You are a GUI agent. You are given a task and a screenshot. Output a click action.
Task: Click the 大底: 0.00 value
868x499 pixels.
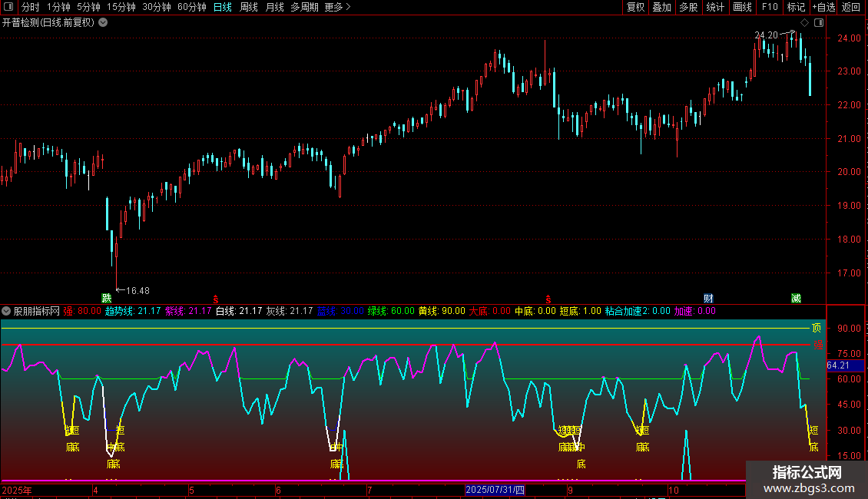[x=490, y=311]
